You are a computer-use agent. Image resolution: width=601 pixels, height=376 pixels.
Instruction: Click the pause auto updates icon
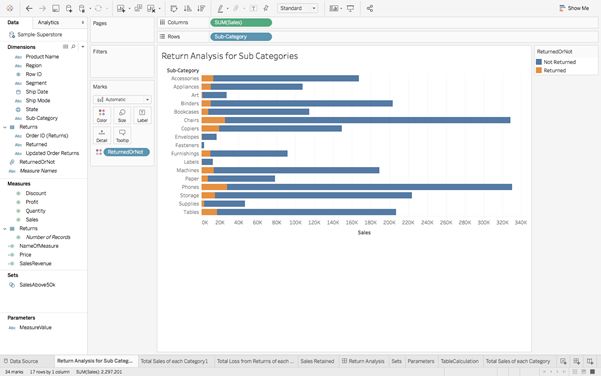(x=82, y=8)
